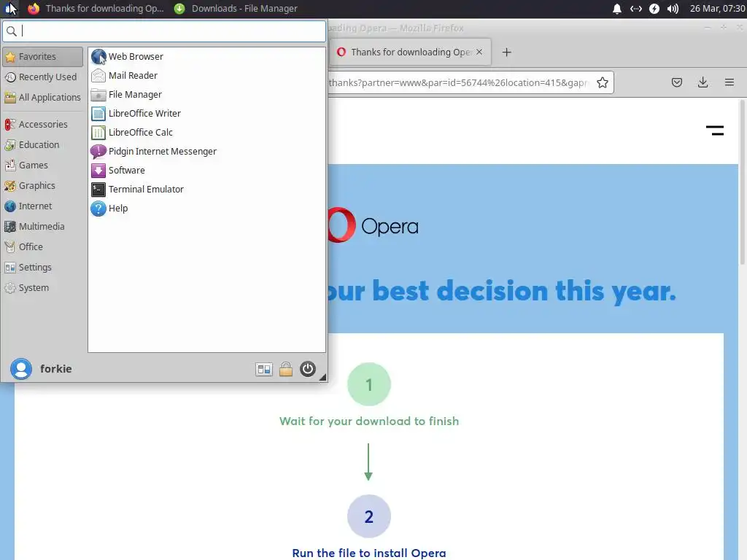Open the Internet category
The image size is (747, 560).
[43, 206]
